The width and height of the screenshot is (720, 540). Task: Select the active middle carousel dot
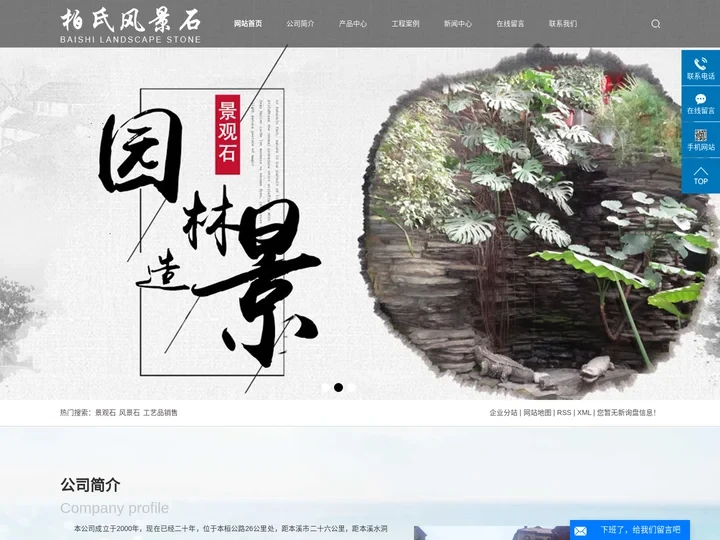pyautogui.click(x=338, y=387)
